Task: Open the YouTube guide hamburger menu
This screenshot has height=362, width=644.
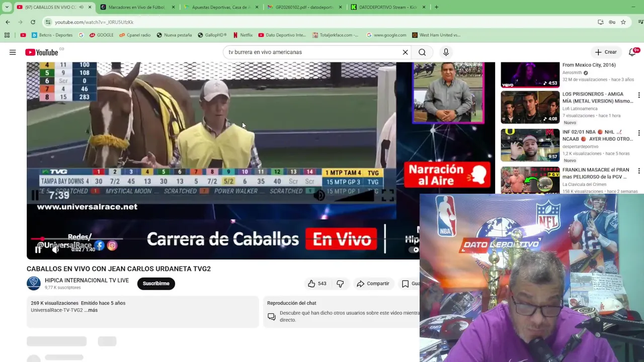Action: 13,52
